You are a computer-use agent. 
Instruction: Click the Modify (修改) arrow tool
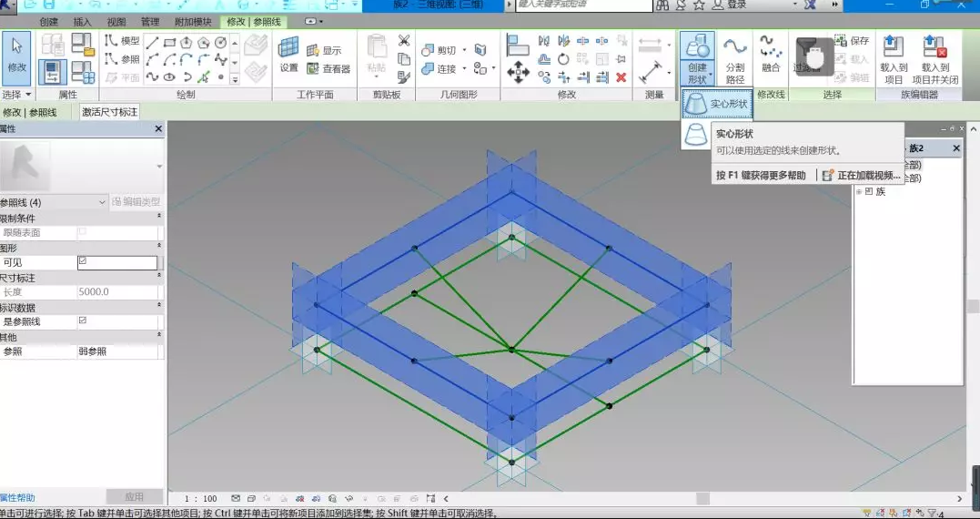(x=16, y=56)
